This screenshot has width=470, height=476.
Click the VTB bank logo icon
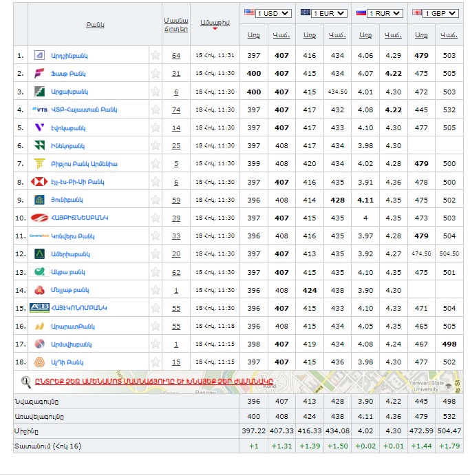(39, 110)
